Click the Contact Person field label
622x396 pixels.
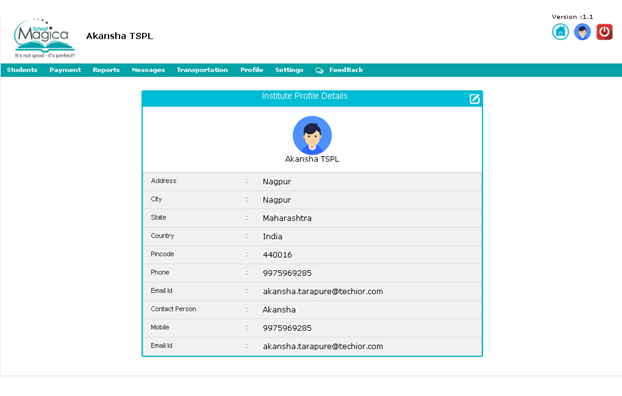click(x=173, y=309)
